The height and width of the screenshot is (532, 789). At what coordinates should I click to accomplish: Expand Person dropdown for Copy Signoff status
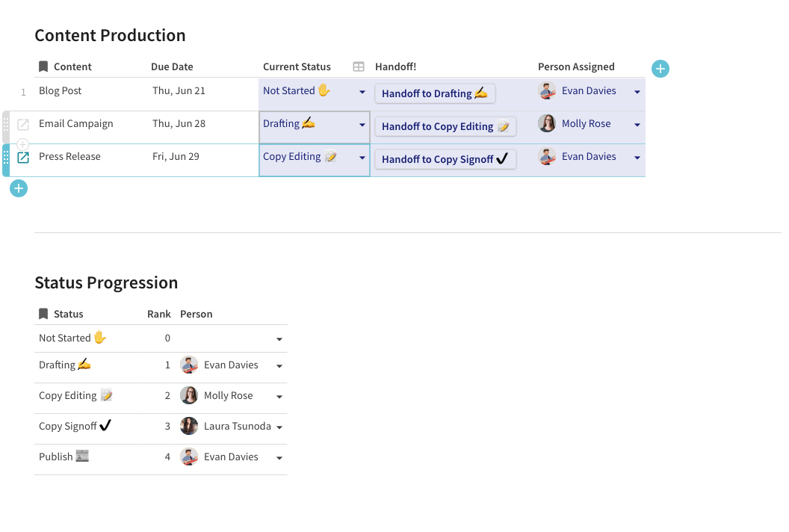pos(279,427)
